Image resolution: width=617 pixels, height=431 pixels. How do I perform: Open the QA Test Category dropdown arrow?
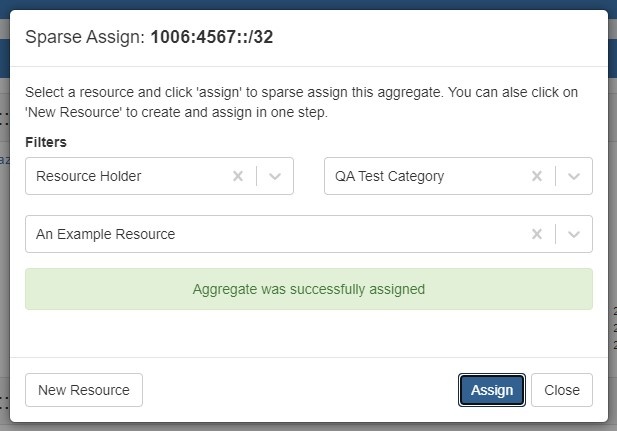(x=574, y=176)
